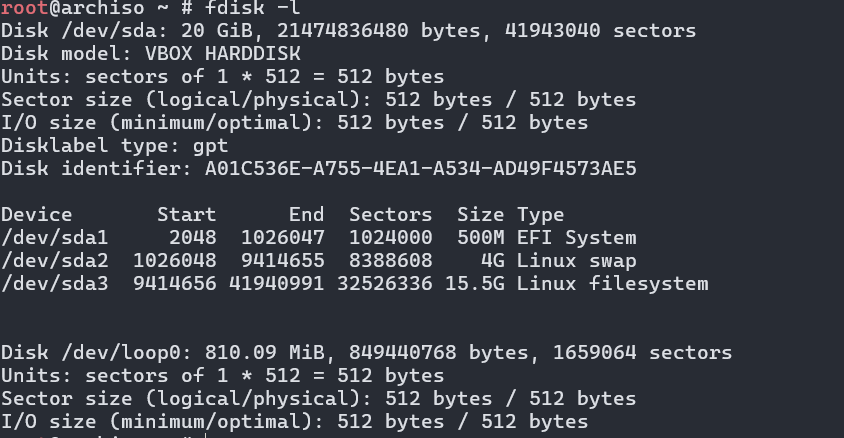Select the /dev/sda2 device entry
Screen dimensions: 844x438
point(54,260)
